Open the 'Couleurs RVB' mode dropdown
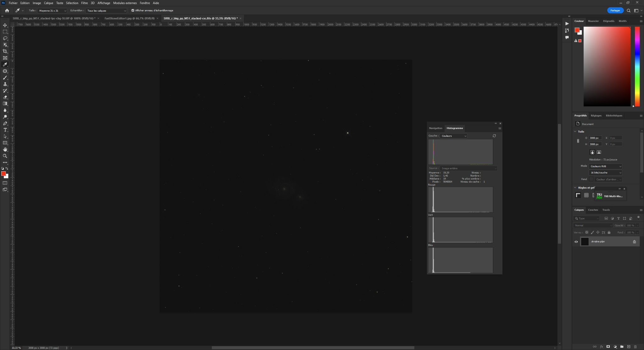Viewport: 644px width, 350px height. coord(605,166)
